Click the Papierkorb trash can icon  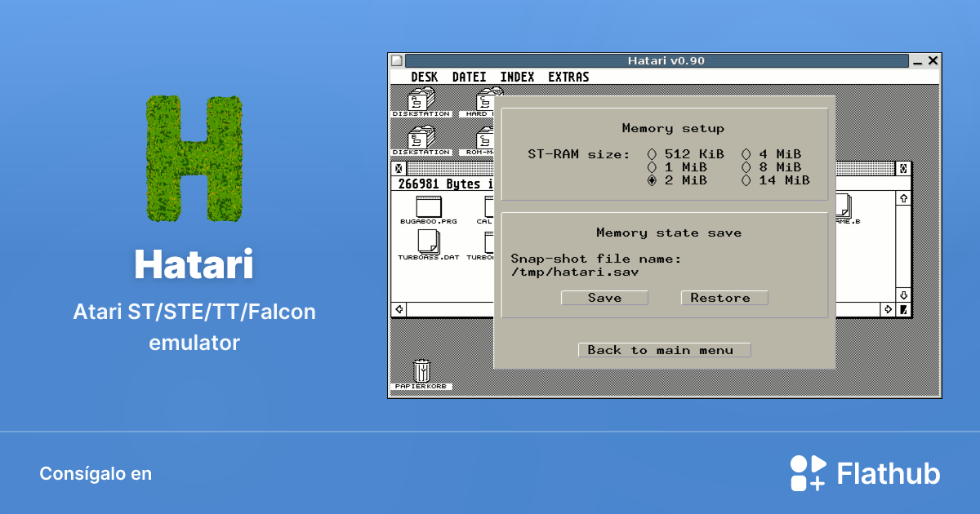[421, 371]
